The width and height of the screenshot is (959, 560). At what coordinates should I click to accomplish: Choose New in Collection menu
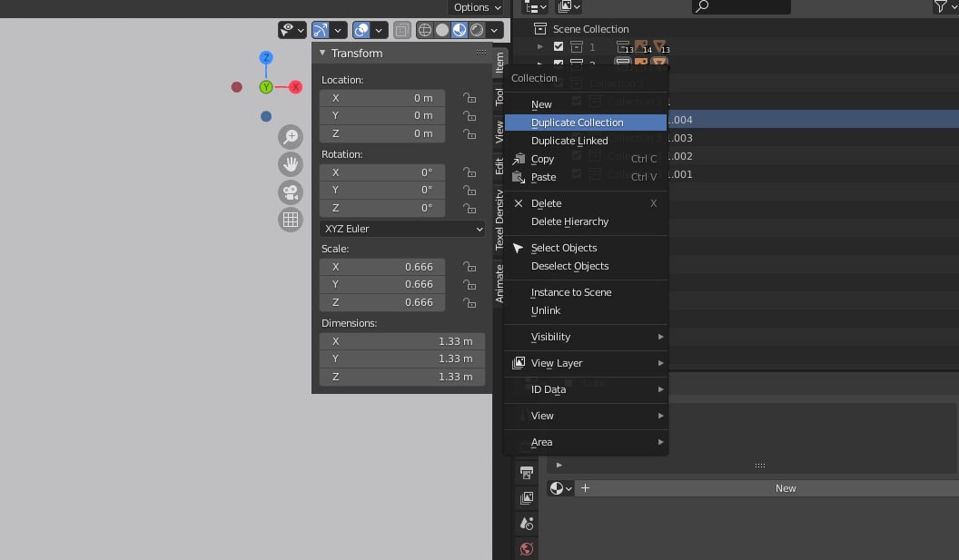pyautogui.click(x=586, y=104)
